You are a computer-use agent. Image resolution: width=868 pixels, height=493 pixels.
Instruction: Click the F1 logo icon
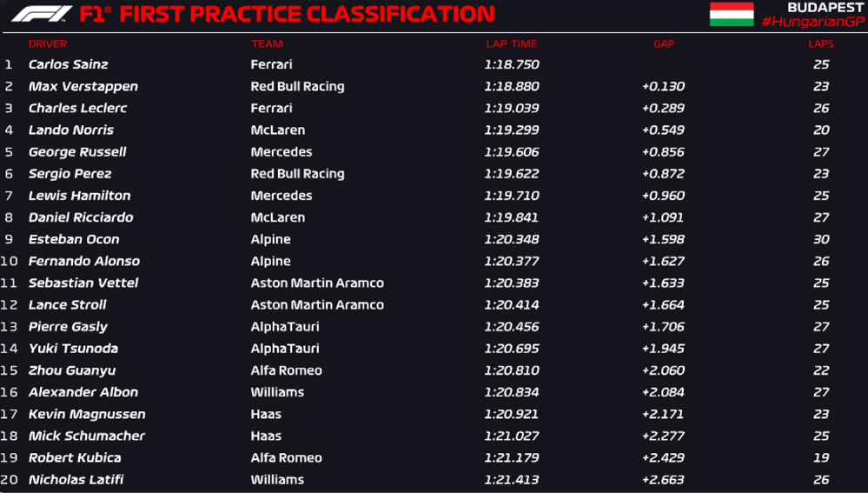(x=42, y=14)
